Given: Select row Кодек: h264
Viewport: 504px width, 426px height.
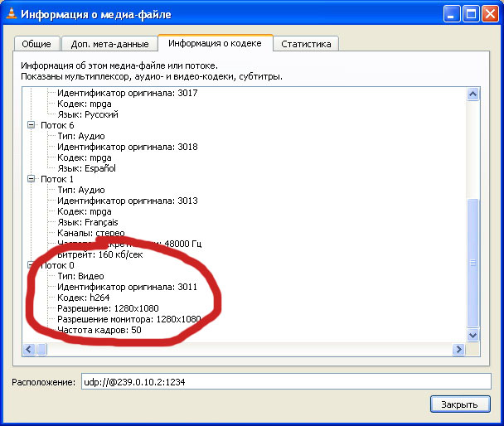Looking at the screenshot, I should (84, 298).
